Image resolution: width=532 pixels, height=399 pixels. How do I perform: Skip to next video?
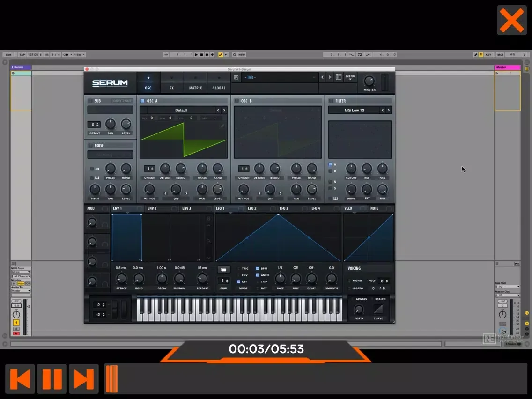pos(84,379)
